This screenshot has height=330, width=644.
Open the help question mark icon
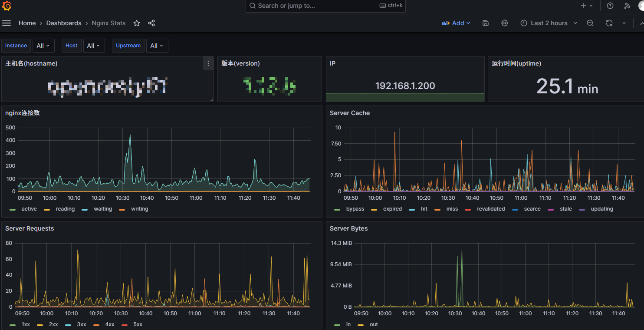point(610,6)
